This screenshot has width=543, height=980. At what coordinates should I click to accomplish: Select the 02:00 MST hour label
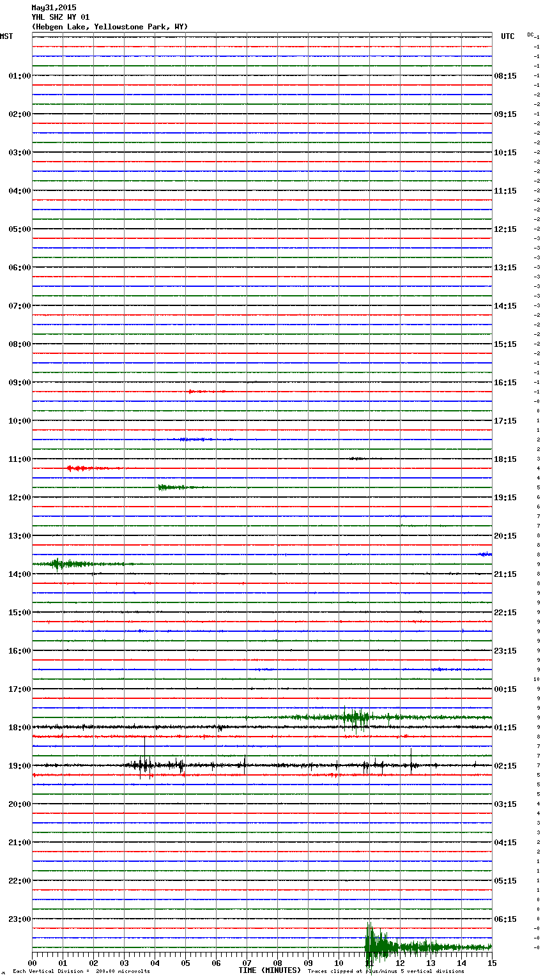point(19,114)
